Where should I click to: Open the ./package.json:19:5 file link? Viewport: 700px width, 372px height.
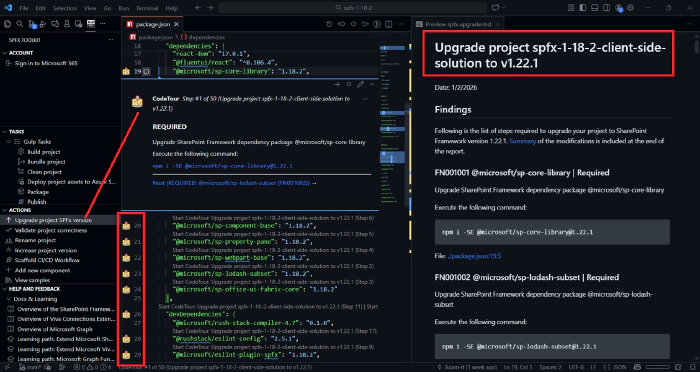point(474,256)
